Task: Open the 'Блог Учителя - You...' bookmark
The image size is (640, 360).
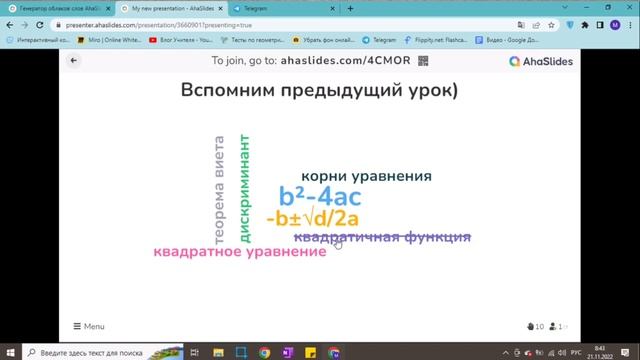Action: [x=181, y=40]
